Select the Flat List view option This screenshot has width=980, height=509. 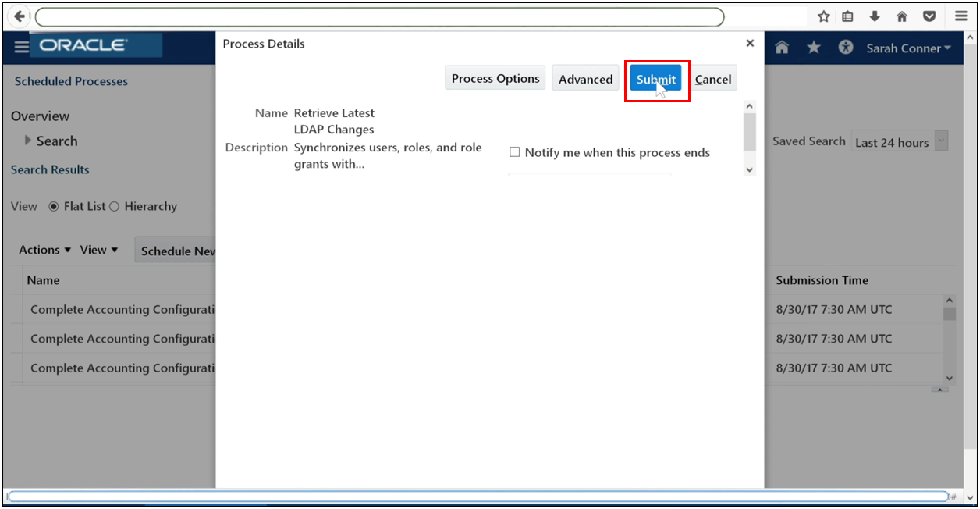tap(53, 205)
